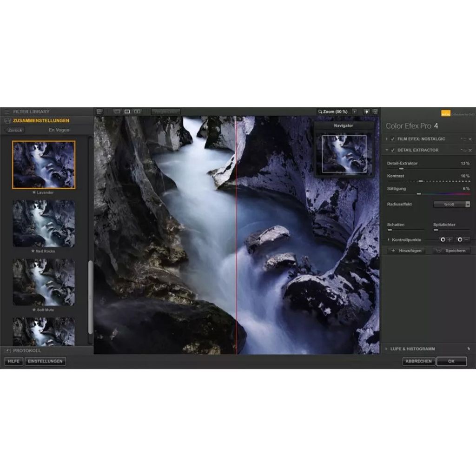
Task: Remove the Detail Extractor filter
Action: tap(470, 150)
